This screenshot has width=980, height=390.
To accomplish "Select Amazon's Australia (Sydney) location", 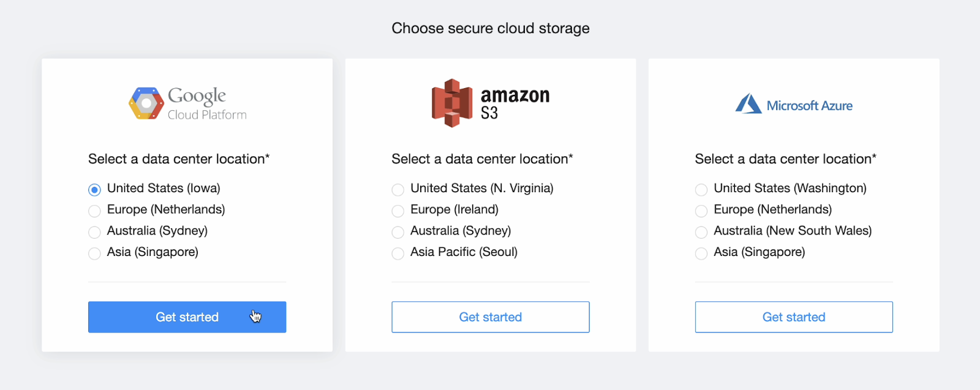I will 398,233.
